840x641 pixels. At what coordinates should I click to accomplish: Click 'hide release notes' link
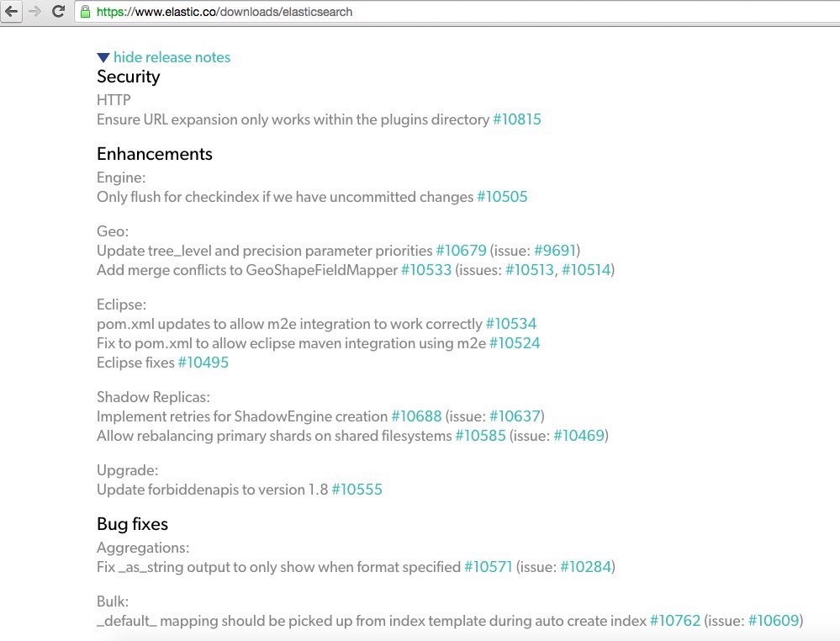(172, 57)
